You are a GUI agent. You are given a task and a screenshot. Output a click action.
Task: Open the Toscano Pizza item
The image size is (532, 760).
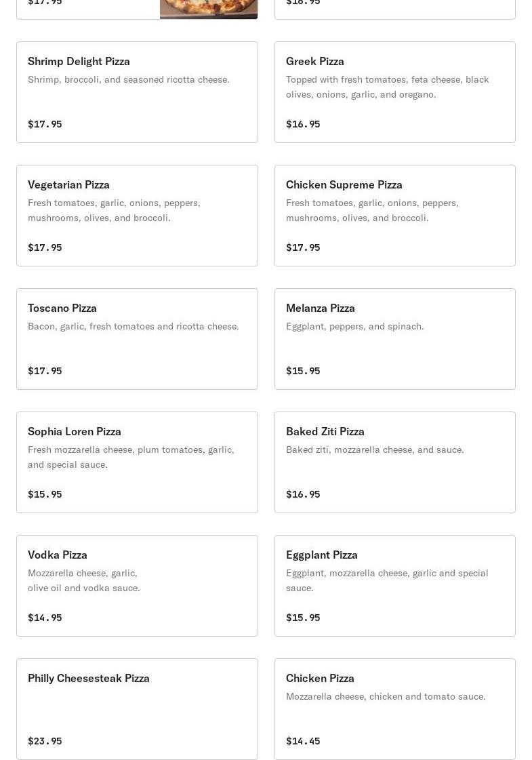tap(137, 339)
